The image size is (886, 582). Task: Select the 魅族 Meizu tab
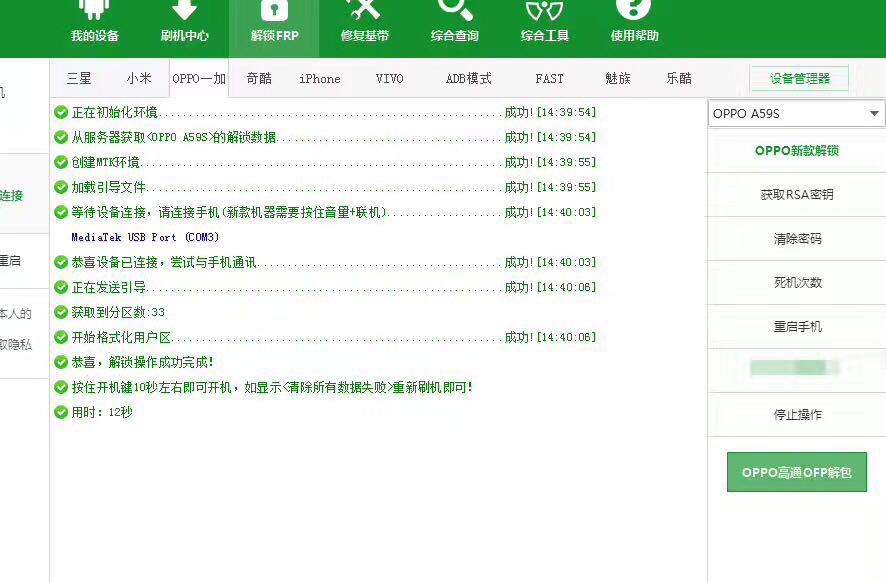(x=619, y=78)
